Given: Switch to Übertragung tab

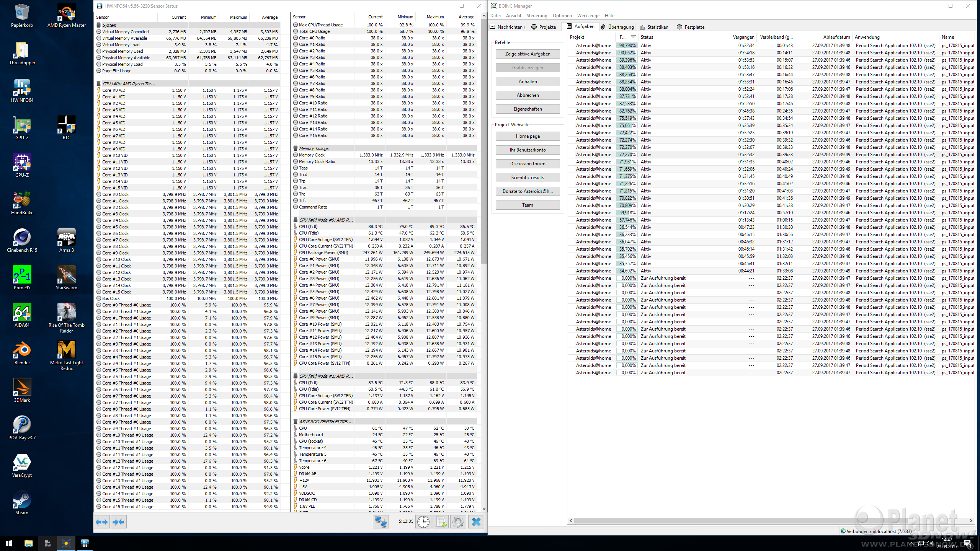Looking at the screenshot, I should coord(617,27).
